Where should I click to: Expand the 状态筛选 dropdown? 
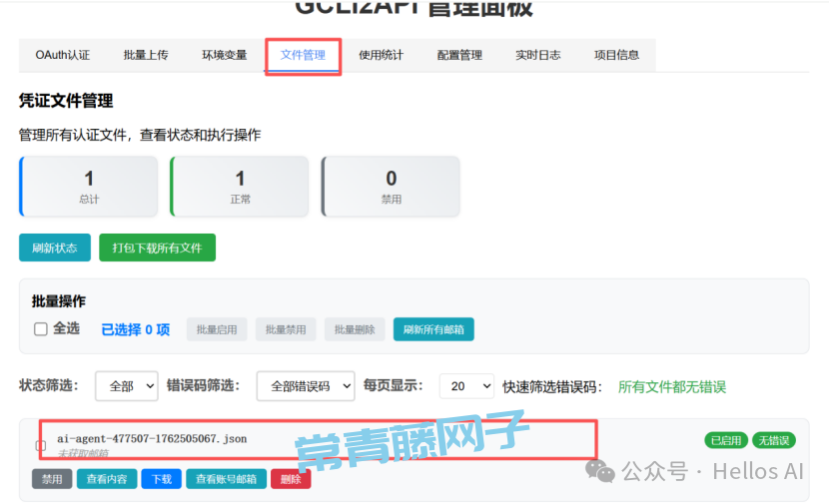(x=126, y=386)
